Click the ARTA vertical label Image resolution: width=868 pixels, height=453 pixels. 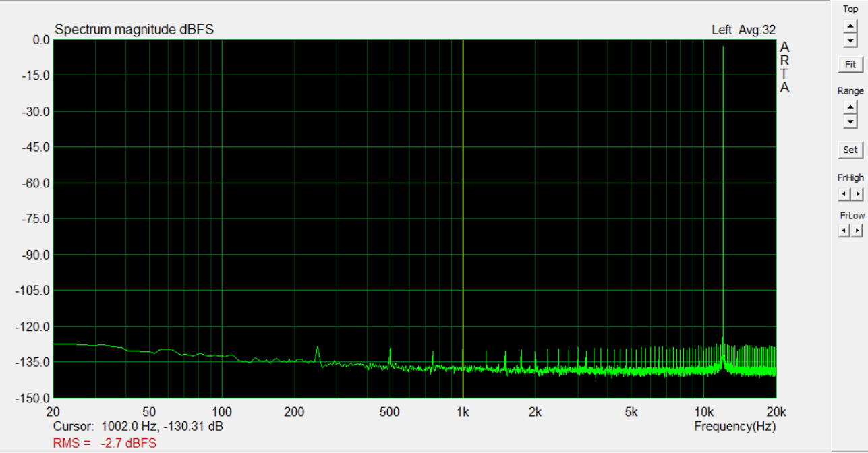[x=785, y=67]
